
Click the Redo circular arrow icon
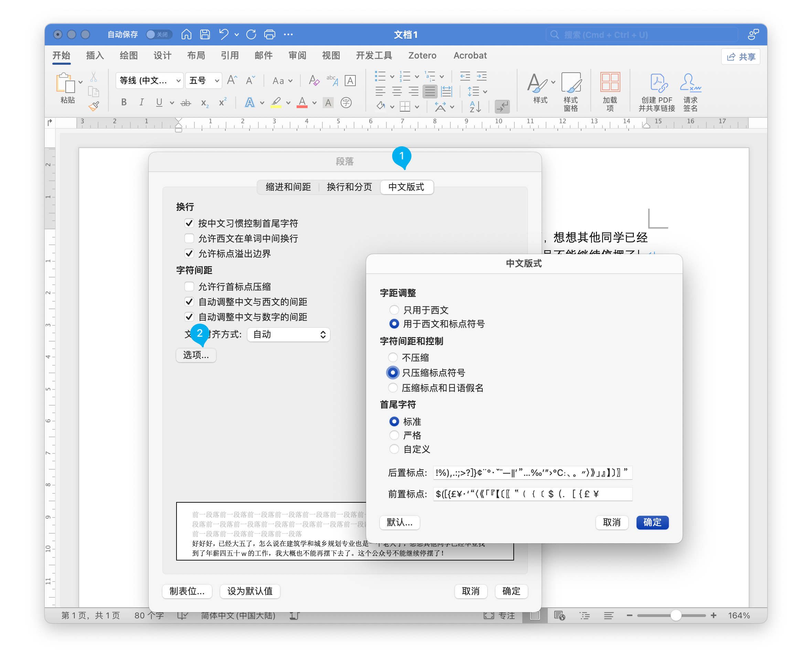pyautogui.click(x=251, y=35)
